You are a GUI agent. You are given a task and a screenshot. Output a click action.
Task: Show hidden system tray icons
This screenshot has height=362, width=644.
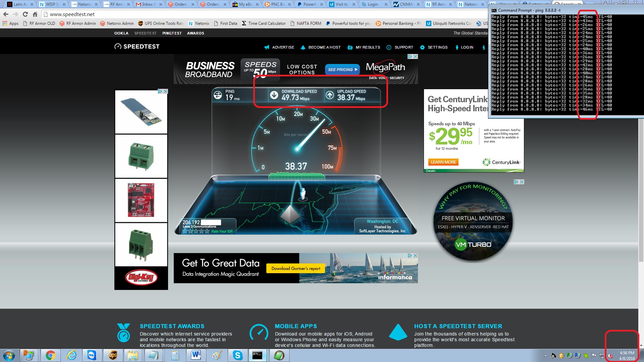(x=545, y=356)
